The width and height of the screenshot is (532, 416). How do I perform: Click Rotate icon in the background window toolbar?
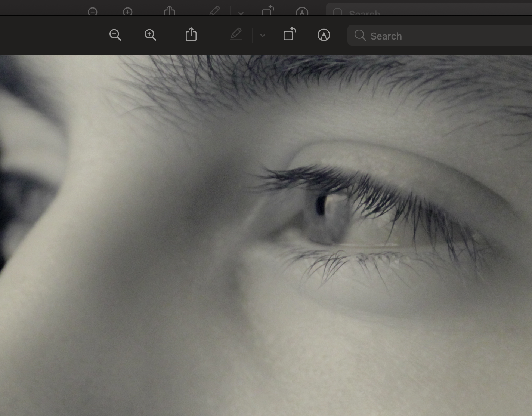point(268,11)
